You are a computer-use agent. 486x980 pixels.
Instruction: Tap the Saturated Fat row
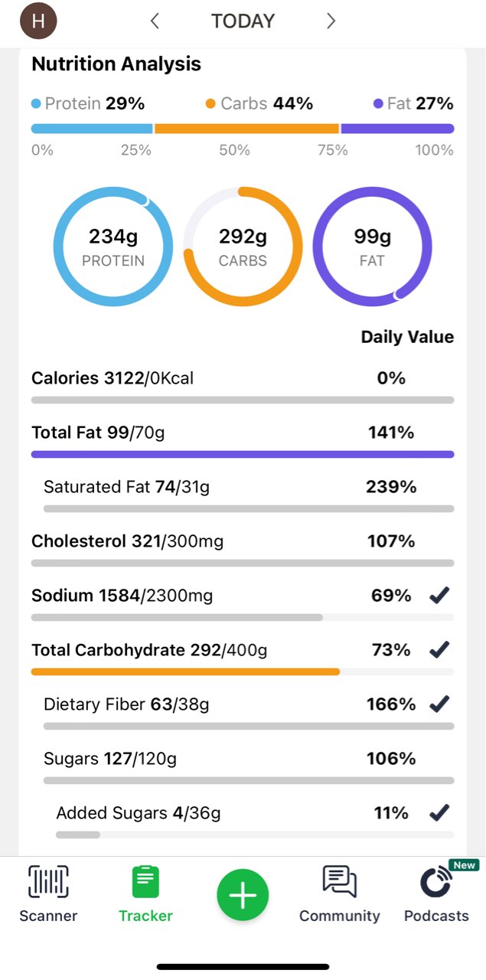pos(126,487)
